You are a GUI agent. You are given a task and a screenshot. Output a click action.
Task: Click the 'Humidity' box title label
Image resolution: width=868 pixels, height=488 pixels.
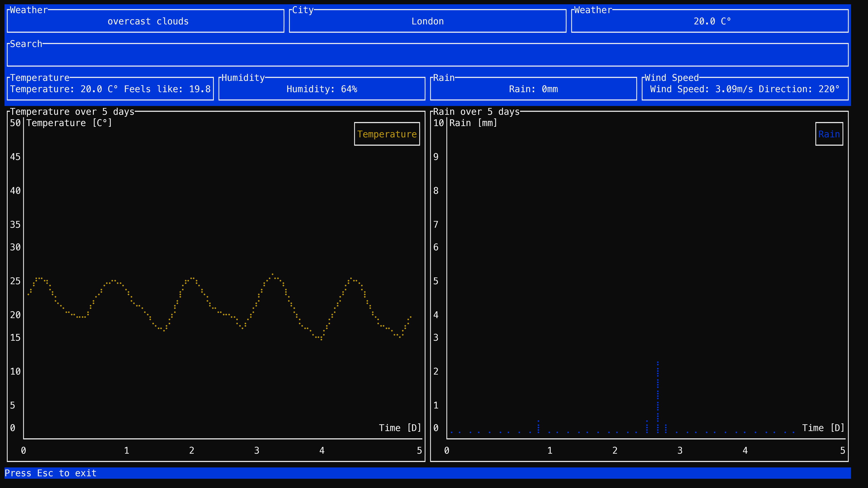tap(243, 78)
